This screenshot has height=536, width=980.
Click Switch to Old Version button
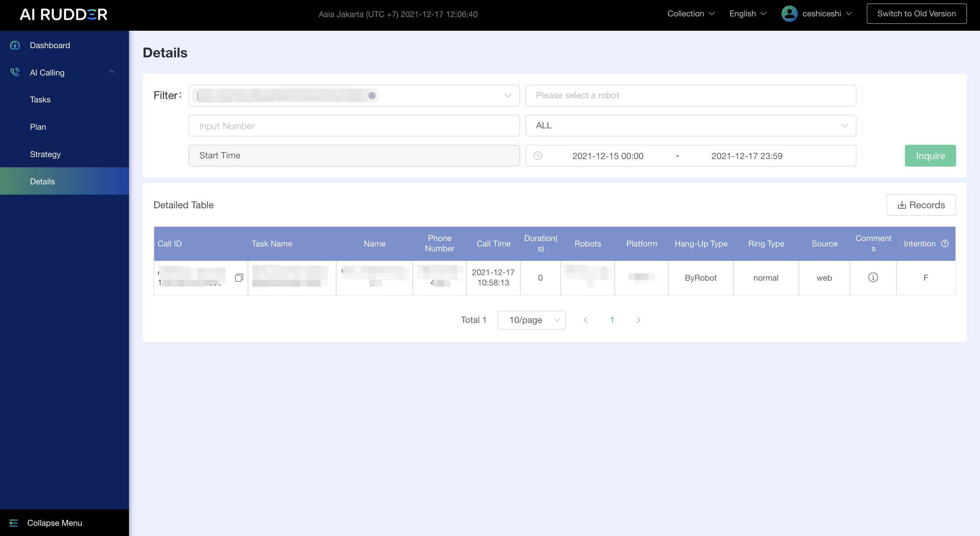point(916,14)
